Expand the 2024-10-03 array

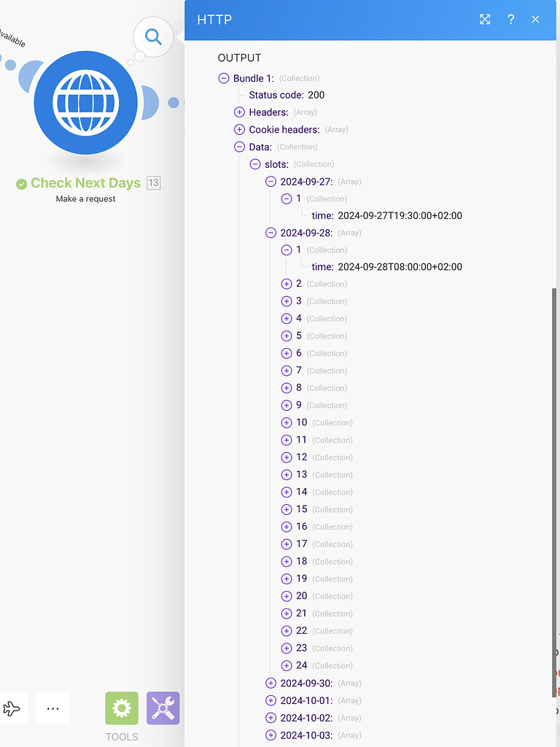[x=271, y=735]
